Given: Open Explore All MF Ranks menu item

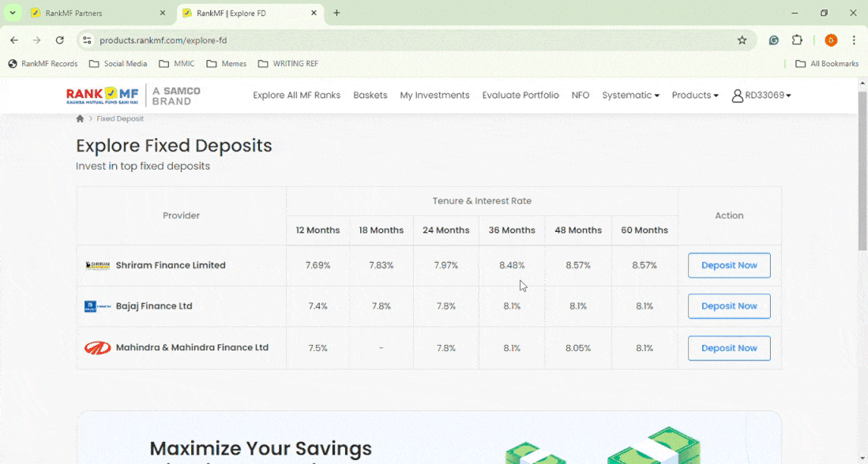Looking at the screenshot, I should coord(297,95).
